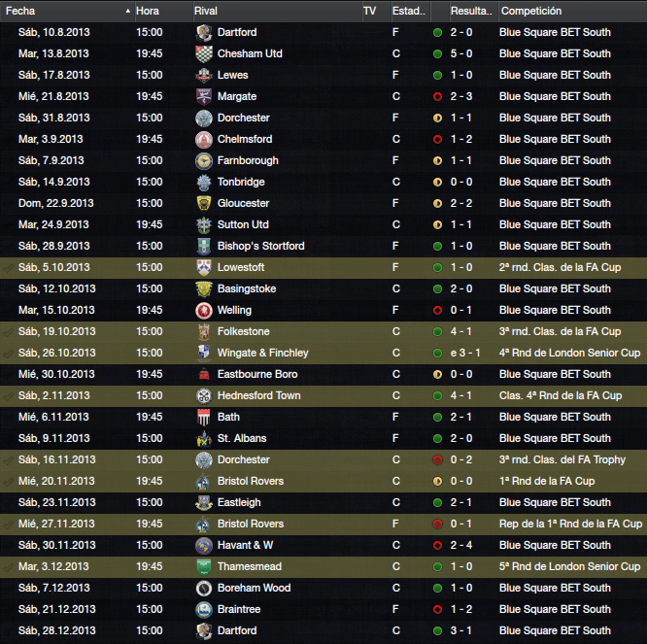This screenshot has height=644, width=647.
Task: Click the Hednesford Town crest icon
Action: [203, 395]
